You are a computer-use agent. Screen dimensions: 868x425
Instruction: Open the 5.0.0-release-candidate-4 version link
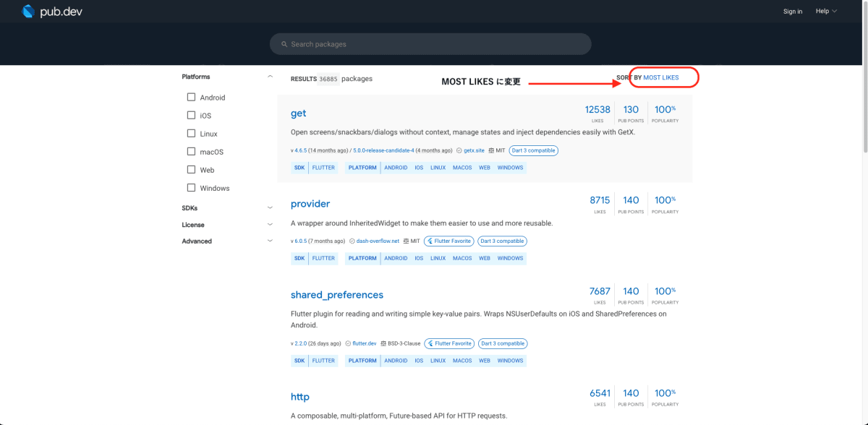point(383,150)
